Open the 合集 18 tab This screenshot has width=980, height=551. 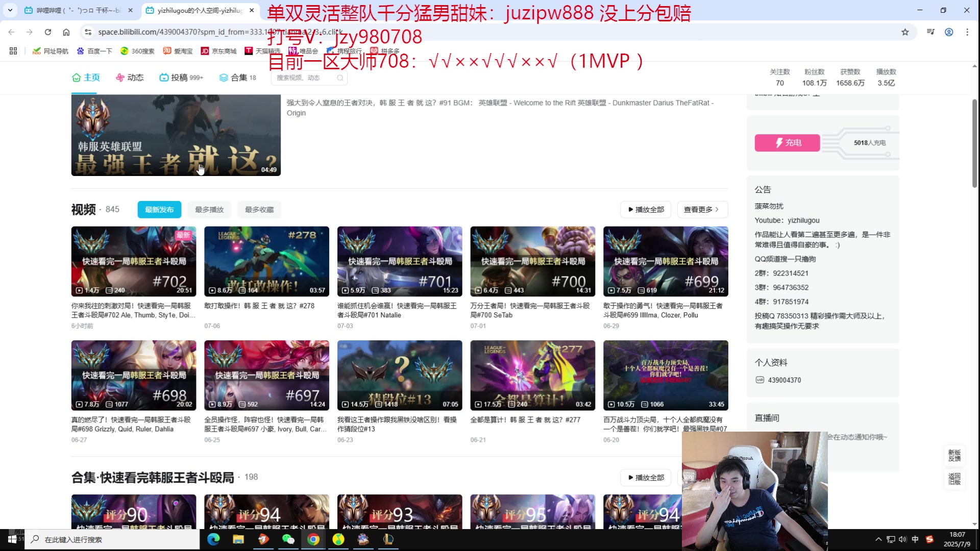coord(237,78)
